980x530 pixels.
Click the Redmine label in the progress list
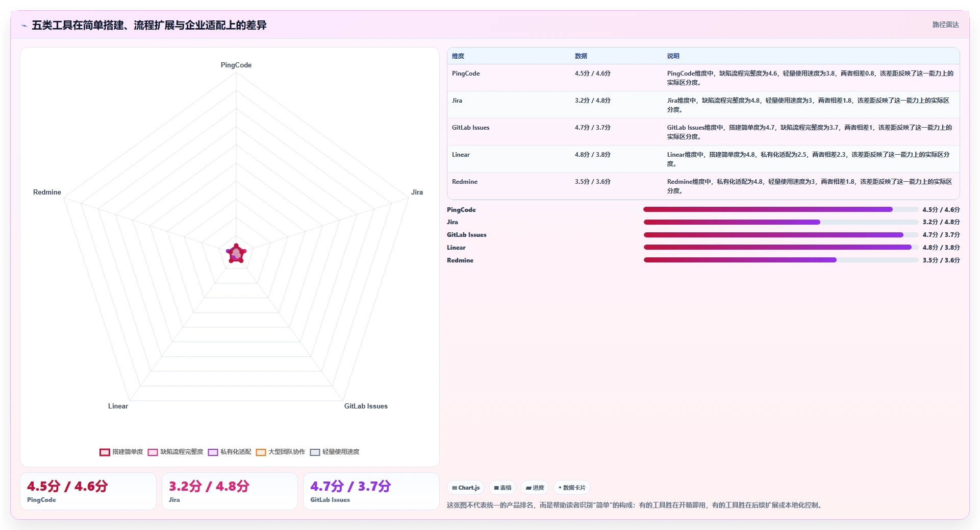pyautogui.click(x=460, y=260)
